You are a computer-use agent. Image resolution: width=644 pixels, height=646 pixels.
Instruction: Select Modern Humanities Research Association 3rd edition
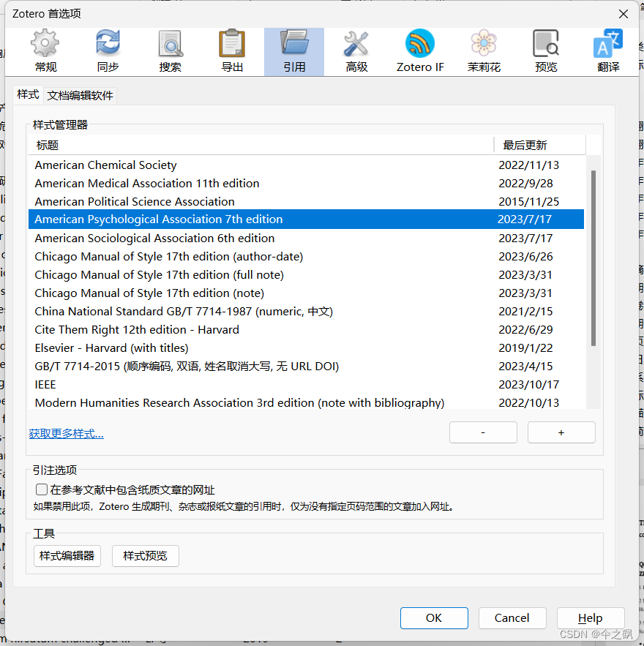click(x=306, y=402)
